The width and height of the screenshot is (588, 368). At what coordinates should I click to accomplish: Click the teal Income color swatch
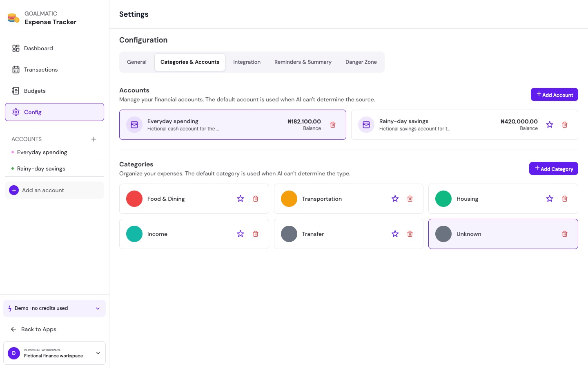pyautogui.click(x=134, y=234)
